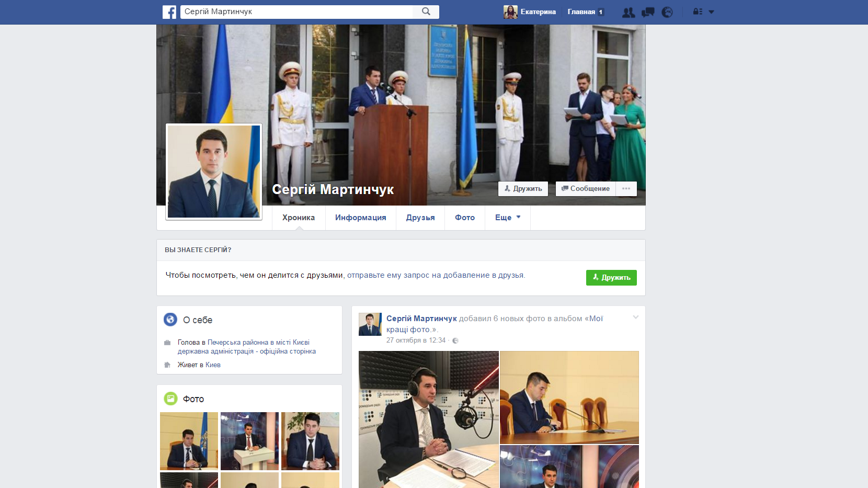Open photo of man at conference table
The image size is (868, 488).
pyautogui.click(x=569, y=398)
